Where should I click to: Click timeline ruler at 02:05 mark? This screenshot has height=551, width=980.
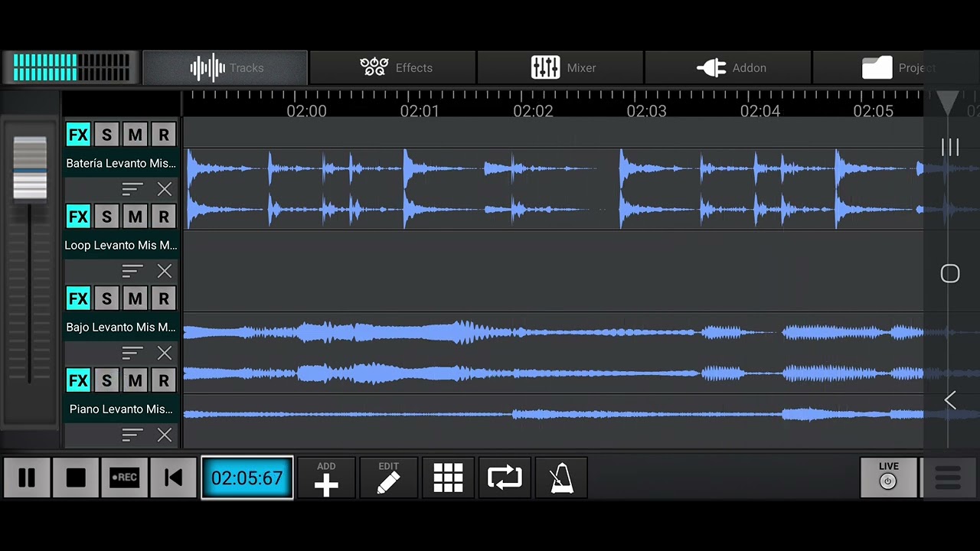pos(873,112)
